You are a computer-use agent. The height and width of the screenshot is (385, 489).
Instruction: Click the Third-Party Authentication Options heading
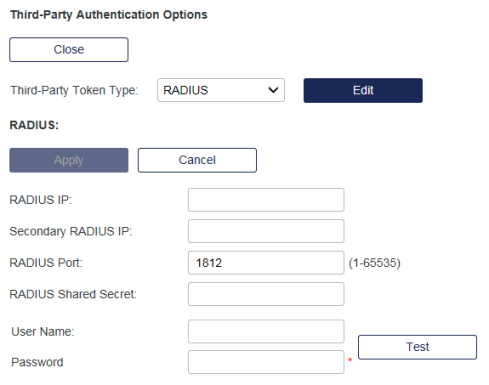109,15
